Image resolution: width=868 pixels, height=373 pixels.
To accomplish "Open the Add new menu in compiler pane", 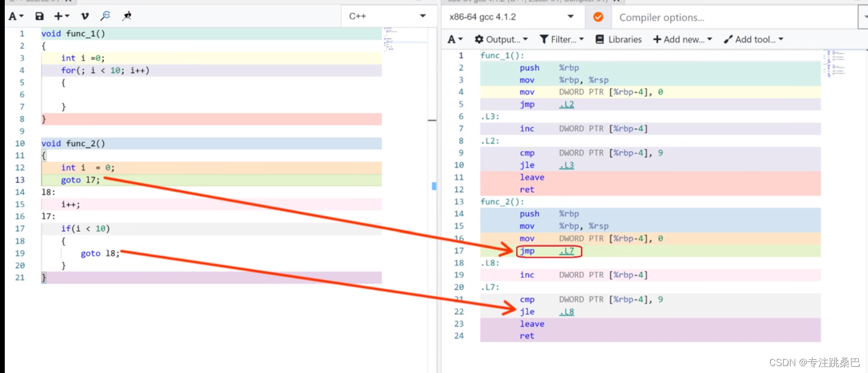I will click(x=682, y=39).
